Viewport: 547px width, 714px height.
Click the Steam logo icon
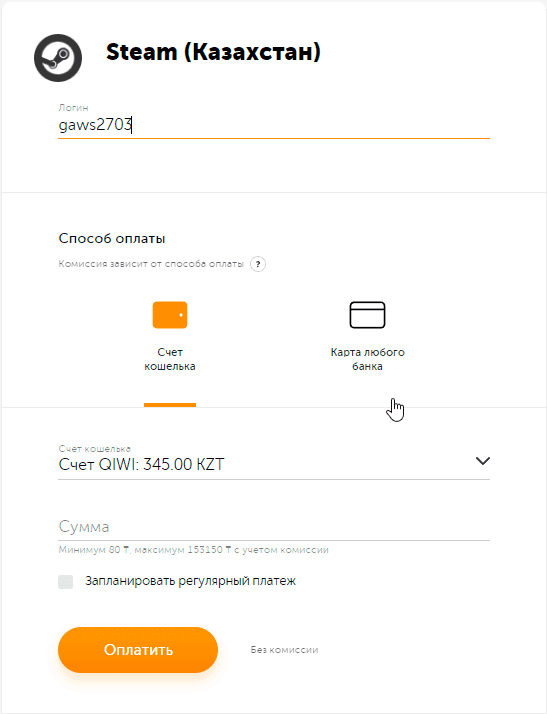click(58, 58)
